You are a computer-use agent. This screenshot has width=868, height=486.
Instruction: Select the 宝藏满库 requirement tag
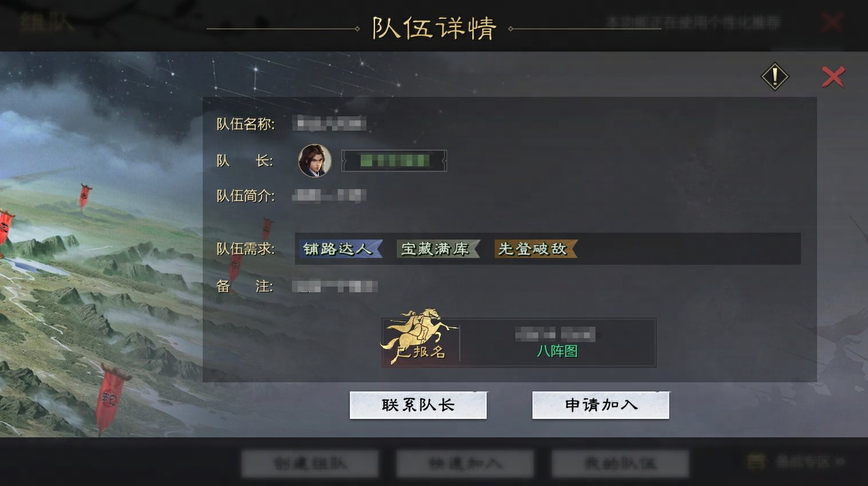[438, 249]
